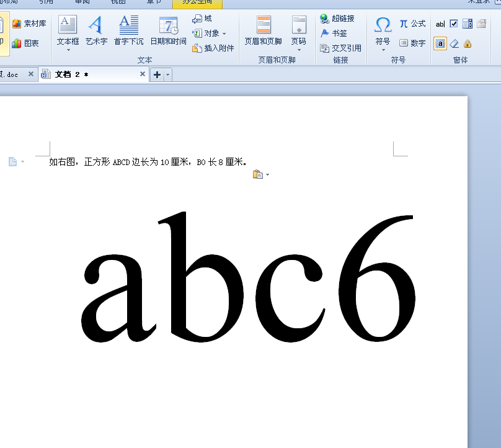Image resolution: width=501 pixels, height=448 pixels.
Task: Toggle form field shading
Action: [440, 43]
